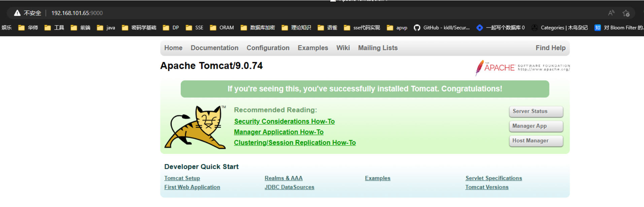Click the Developer Quick Start heading
The height and width of the screenshot is (207, 644).
point(201,167)
